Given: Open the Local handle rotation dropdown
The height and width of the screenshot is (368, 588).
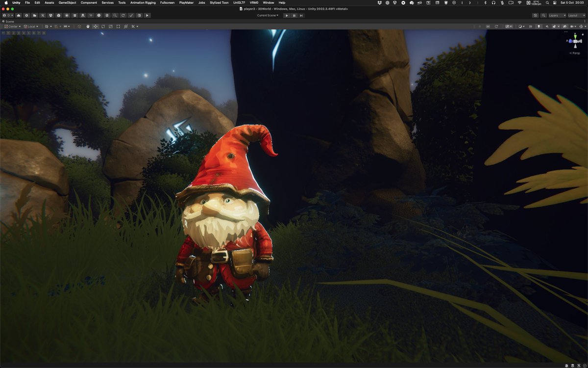Looking at the screenshot, I should [x=31, y=26].
